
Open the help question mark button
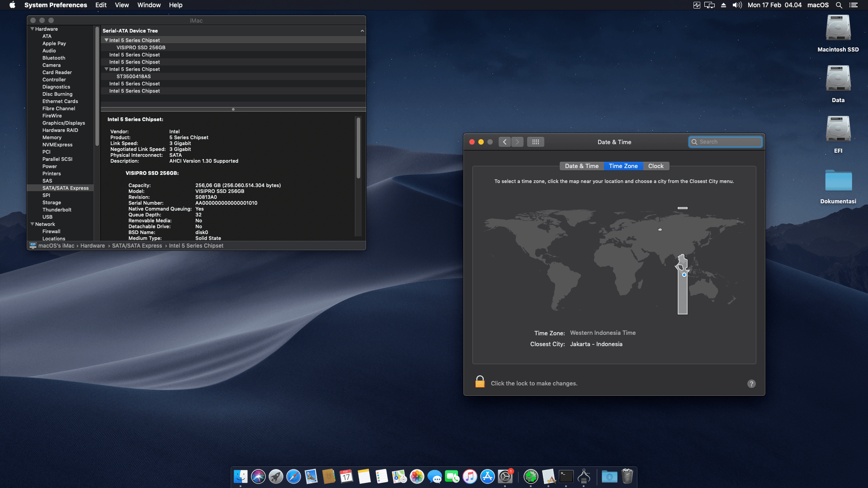click(751, 384)
